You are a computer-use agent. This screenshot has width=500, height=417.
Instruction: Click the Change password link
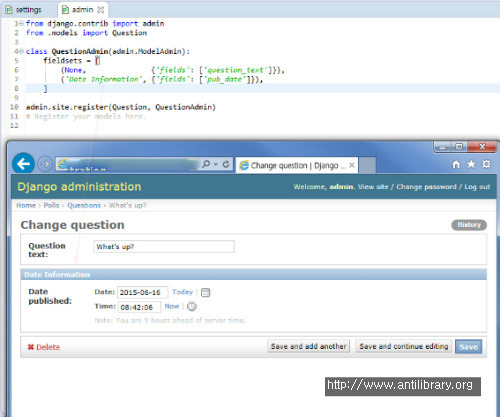[426, 187]
